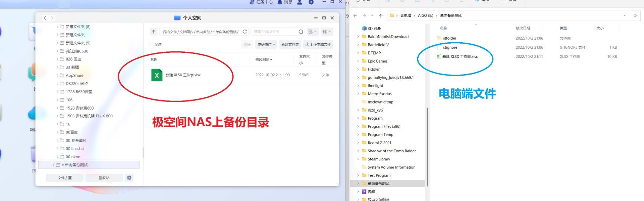644x201 pixels.
Task: Go up one level in NAS file path
Action: click(x=153, y=32)
